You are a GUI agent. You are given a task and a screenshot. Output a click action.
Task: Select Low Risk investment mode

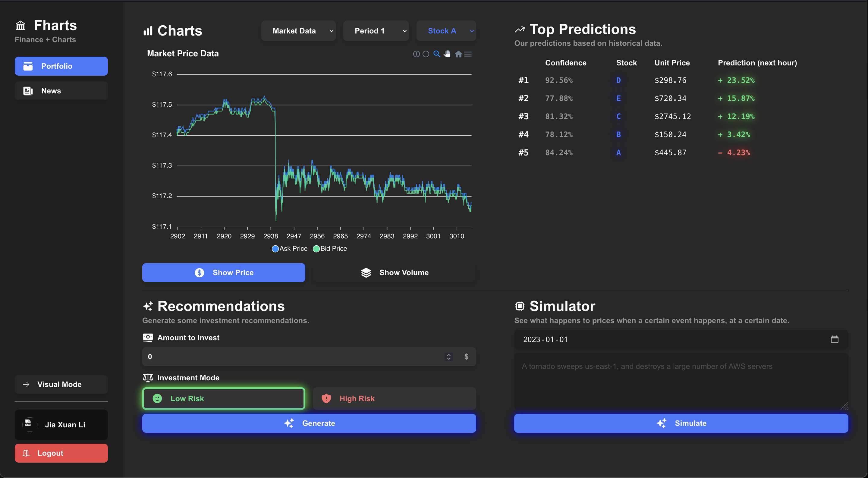223,398
